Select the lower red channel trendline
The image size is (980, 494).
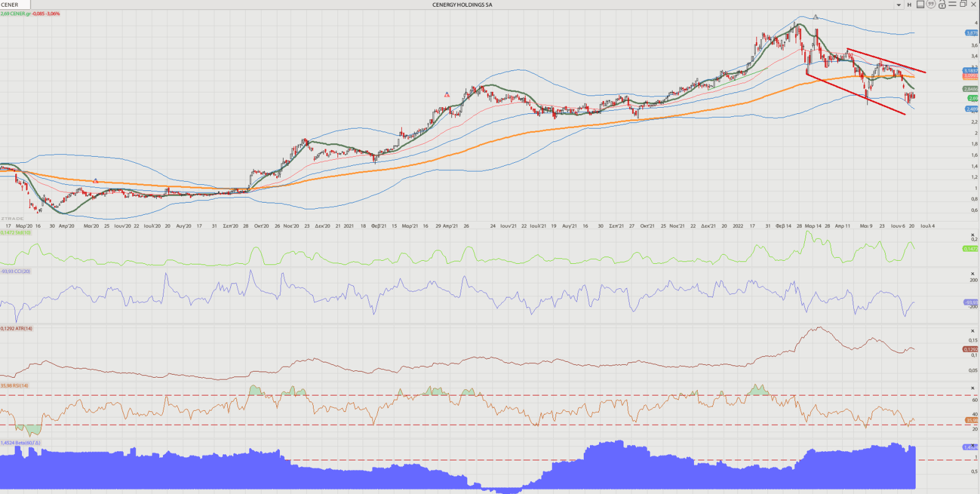[x=856, y=95]
